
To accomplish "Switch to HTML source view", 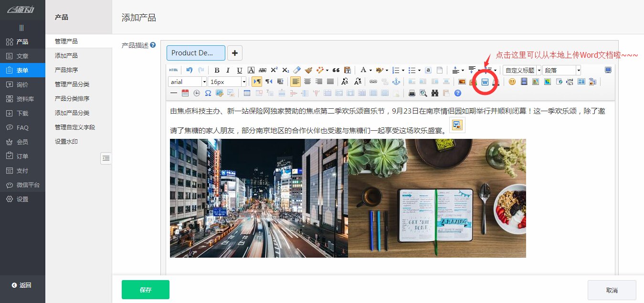I will (173, 70).
